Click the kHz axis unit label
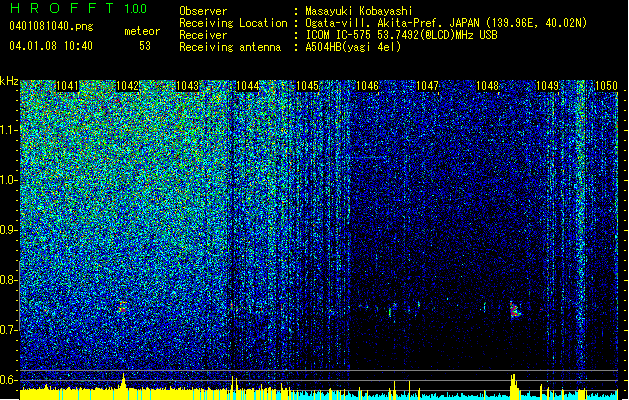The height and width of the screenshot is (400, 629). click(9, 81)
